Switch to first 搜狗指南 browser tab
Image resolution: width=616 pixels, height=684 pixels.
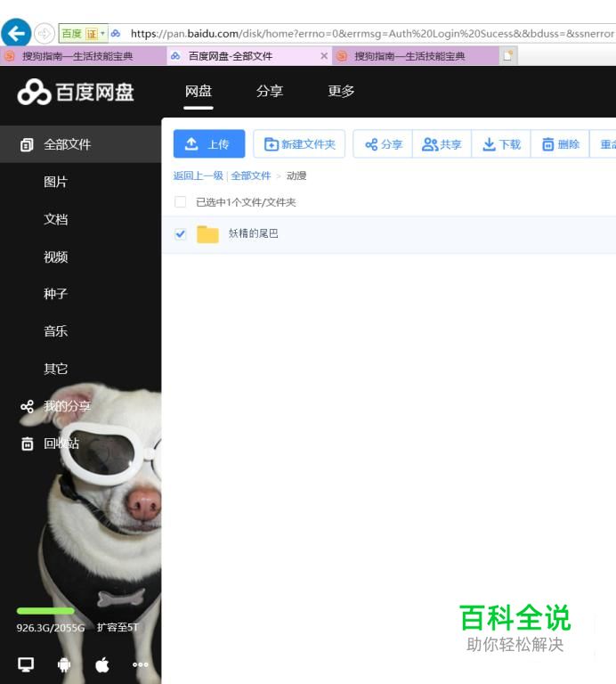(83, 56)
